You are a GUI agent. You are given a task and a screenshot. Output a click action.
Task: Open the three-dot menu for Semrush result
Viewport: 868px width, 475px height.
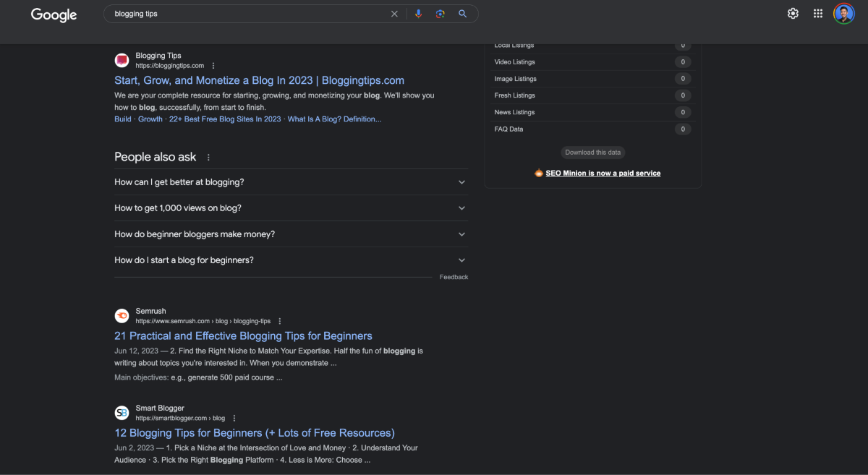pyautogui.click(x=280, y=322)
